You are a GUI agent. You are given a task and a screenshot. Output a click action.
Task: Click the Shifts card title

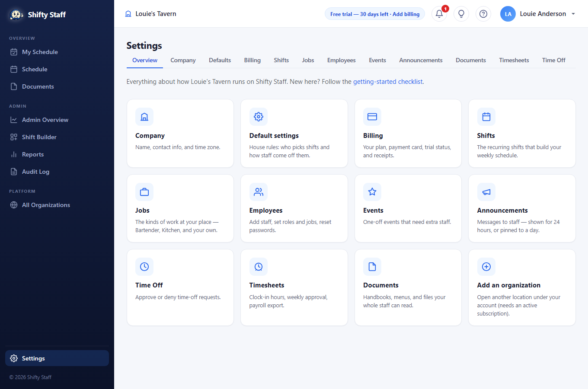[486, 136]
